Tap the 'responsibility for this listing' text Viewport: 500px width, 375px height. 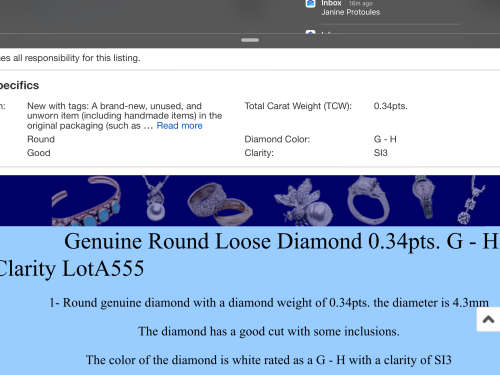[70, 58]
